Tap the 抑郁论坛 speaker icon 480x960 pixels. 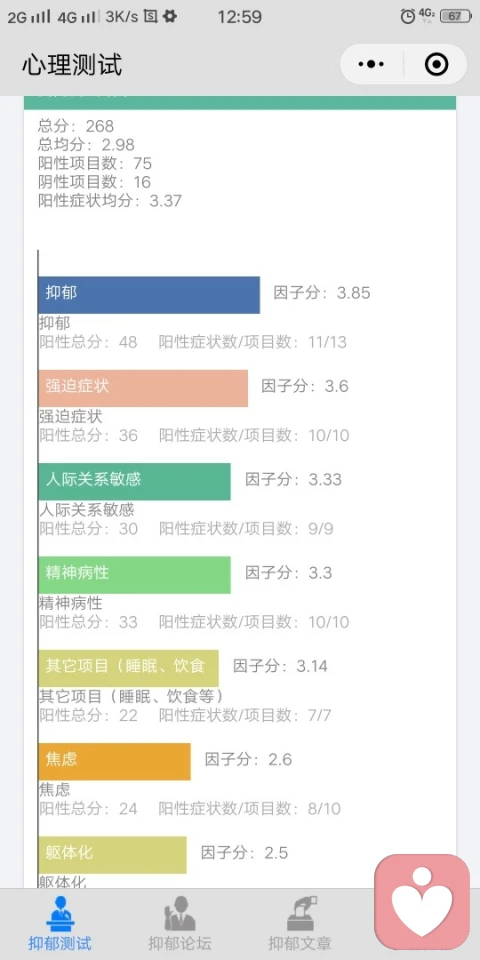pos(179,914)
